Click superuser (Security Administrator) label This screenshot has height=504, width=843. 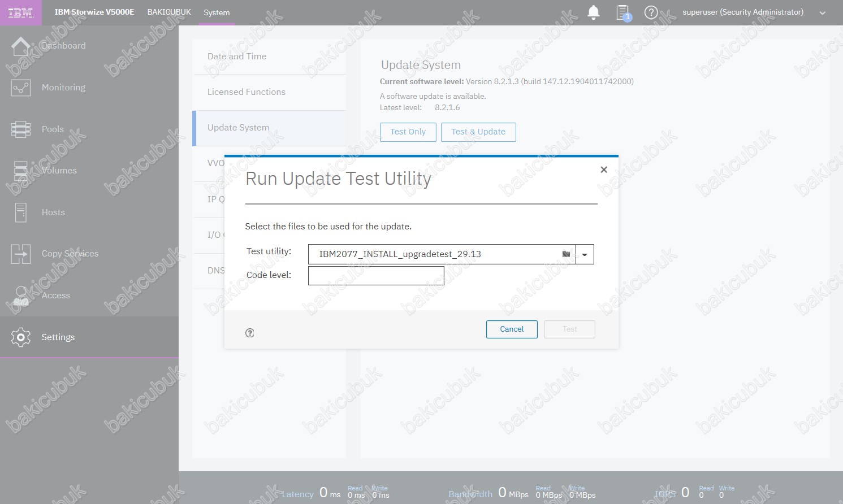(x=743, y=12)
